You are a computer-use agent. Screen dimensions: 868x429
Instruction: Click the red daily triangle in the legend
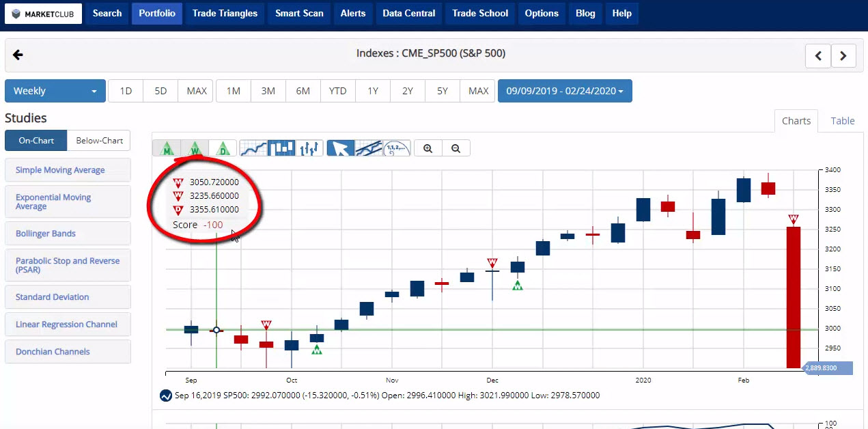click(x=178, y=210)
